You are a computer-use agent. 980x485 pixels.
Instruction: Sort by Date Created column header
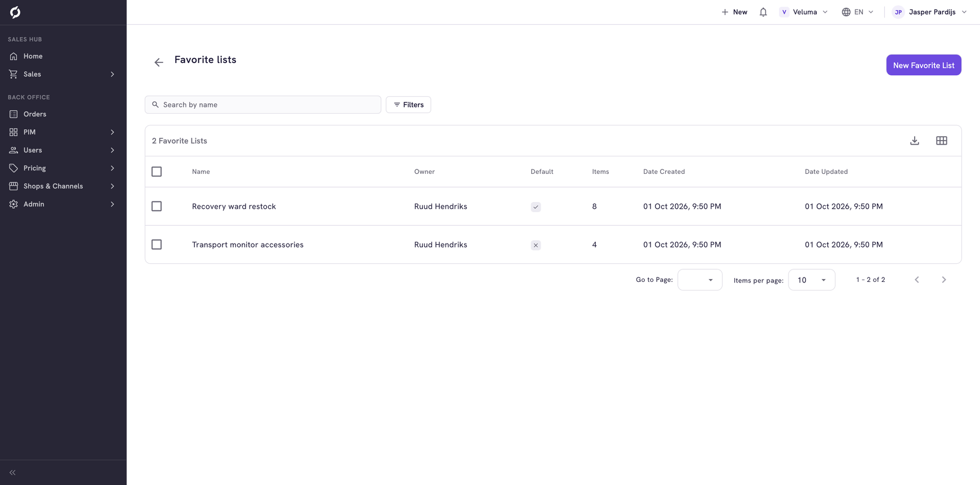(x=664, y=172)
